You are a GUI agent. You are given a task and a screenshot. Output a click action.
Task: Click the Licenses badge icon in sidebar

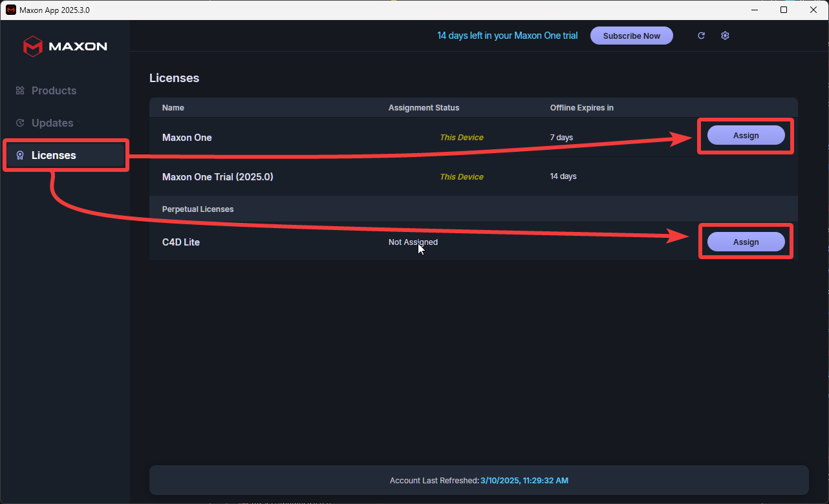[x=20, y=155]
